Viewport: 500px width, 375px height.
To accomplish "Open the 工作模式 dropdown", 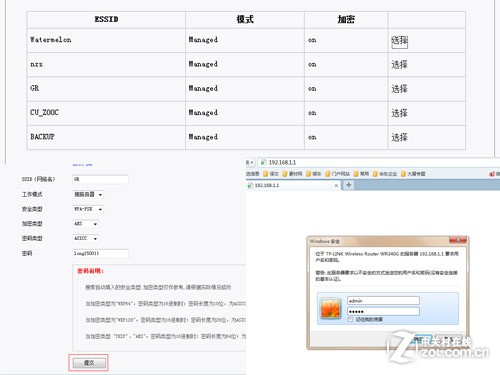I will pyautogui.click(x=88, y=194).
